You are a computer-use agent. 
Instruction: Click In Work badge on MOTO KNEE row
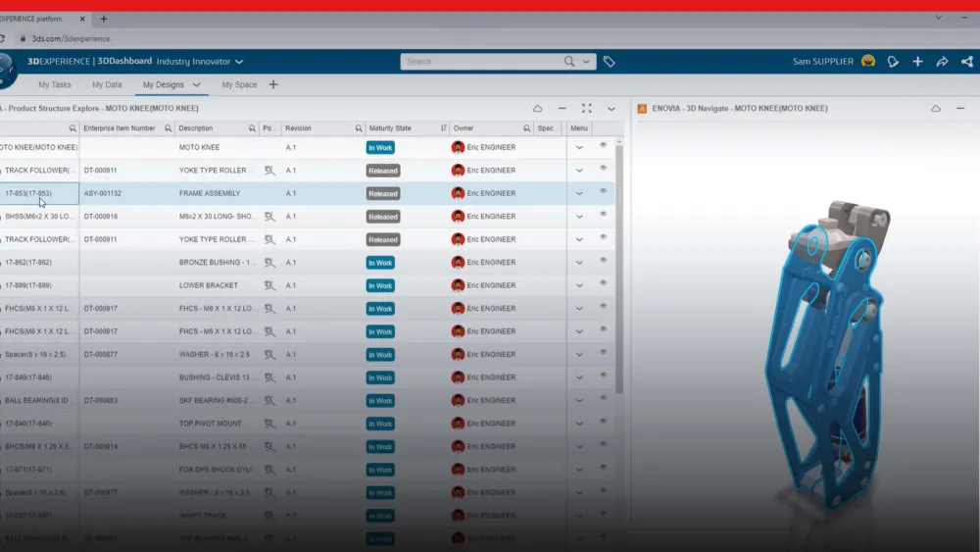380,147
